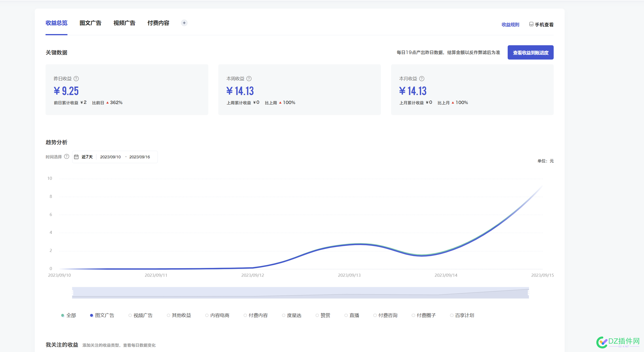The width and height of the screenshot is (644, 352).
Task: Open the 近7天 range dropdown
Action: 87,157
